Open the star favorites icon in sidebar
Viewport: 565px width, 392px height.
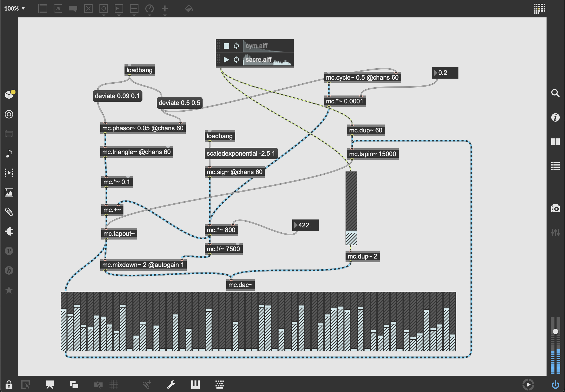(9, 290)
